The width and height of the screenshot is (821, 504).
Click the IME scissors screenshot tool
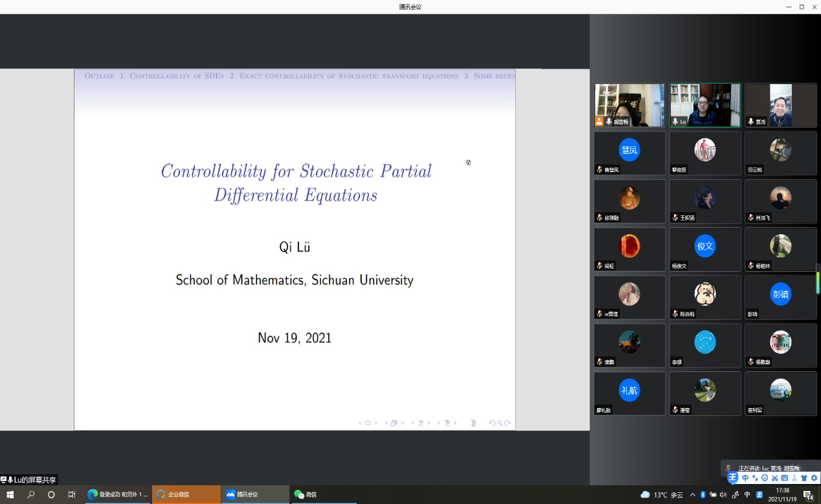click(x=774, y=478)
